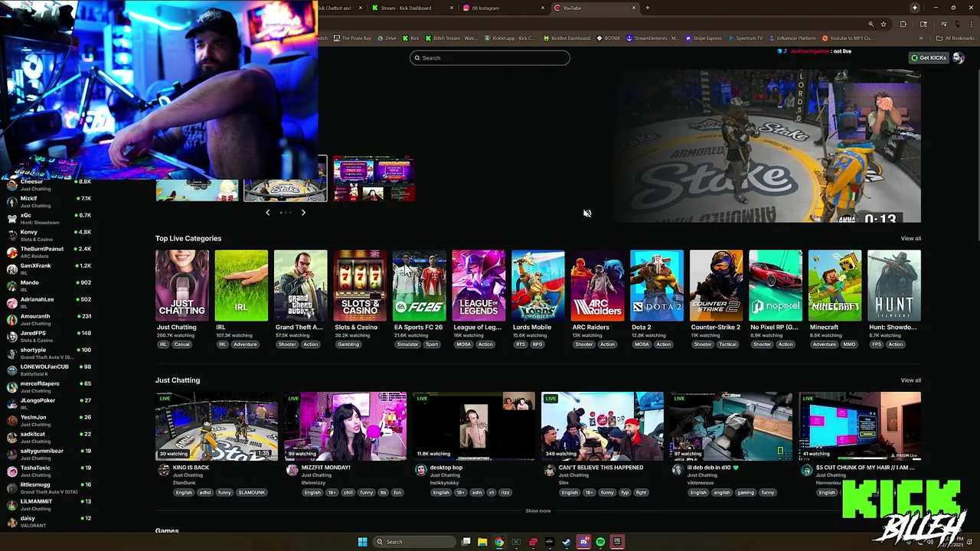Click the Windows taskbar Search box
This screenshot has width=980, height=551.
414,542
